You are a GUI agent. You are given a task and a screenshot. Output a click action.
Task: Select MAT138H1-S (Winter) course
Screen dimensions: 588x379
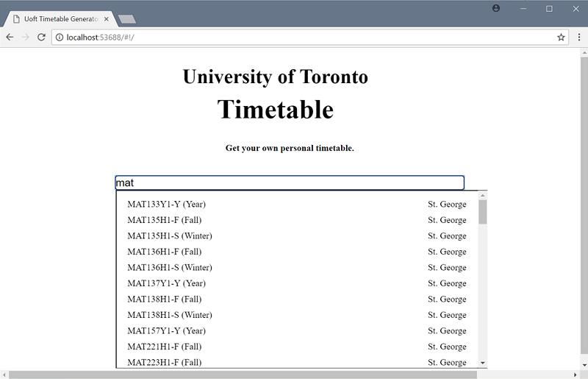tap(297, 315)
